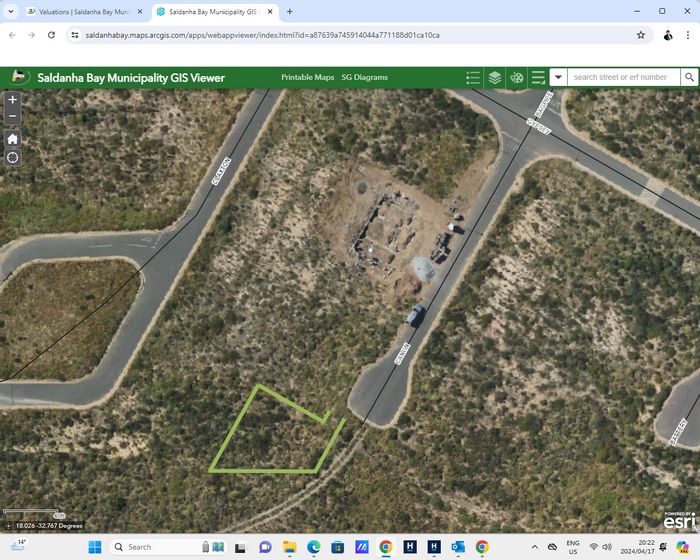Click the search magnifier button
This screenshot has height=560, width=700.
click(x=689, y=77)
